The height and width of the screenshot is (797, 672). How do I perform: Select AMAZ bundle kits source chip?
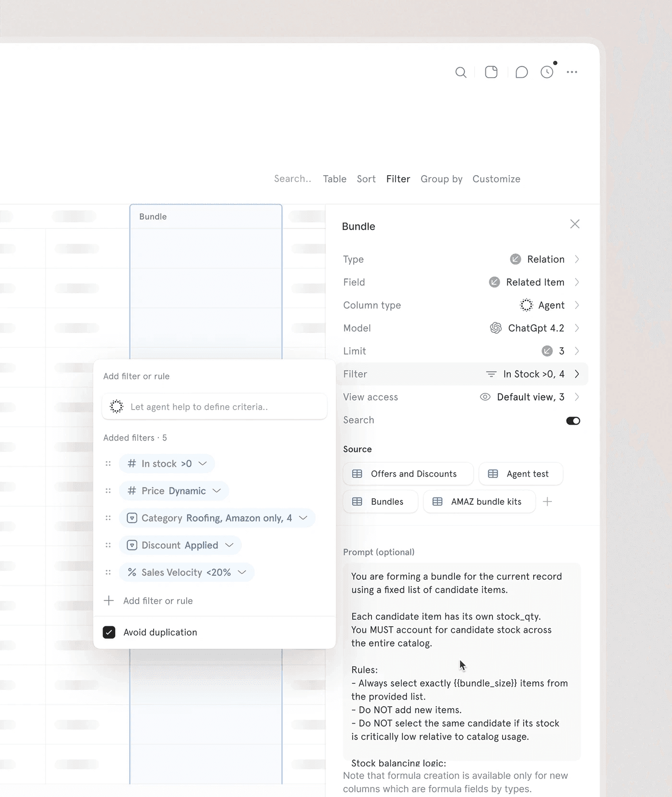coord(479,502)
